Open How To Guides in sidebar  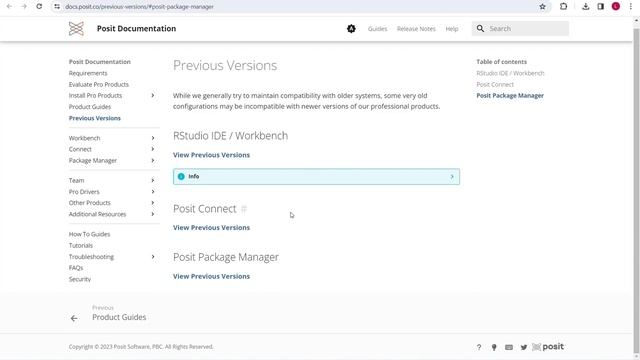[89, 234]
